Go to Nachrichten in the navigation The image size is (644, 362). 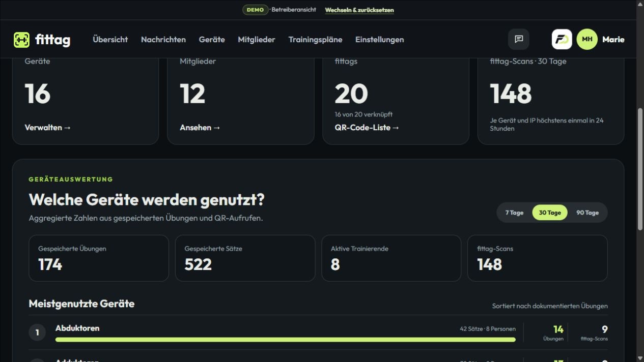coord(163,40)
